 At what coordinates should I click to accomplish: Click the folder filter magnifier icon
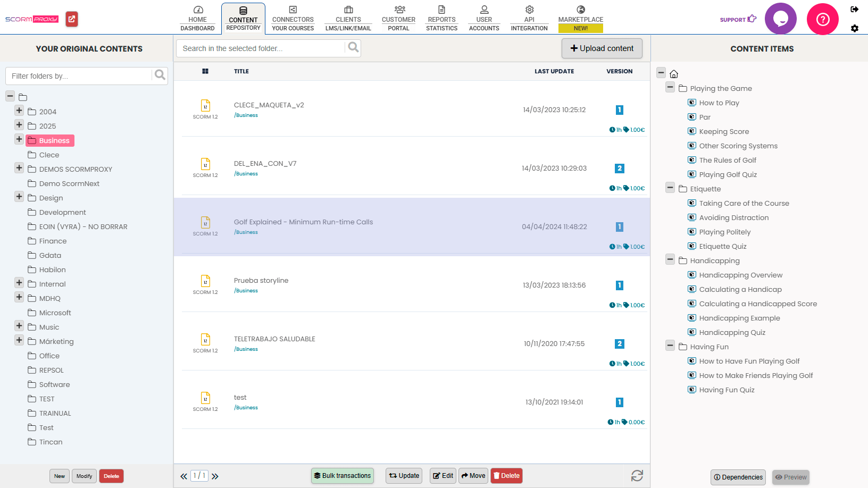pyautogui.click(x=160, y=75)
